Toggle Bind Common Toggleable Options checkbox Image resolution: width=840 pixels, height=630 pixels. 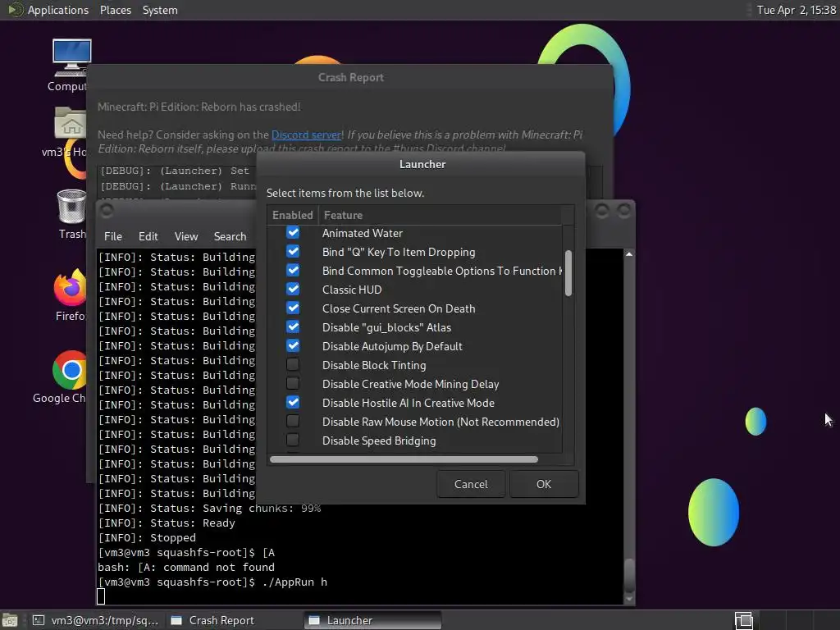click(293, 271)
